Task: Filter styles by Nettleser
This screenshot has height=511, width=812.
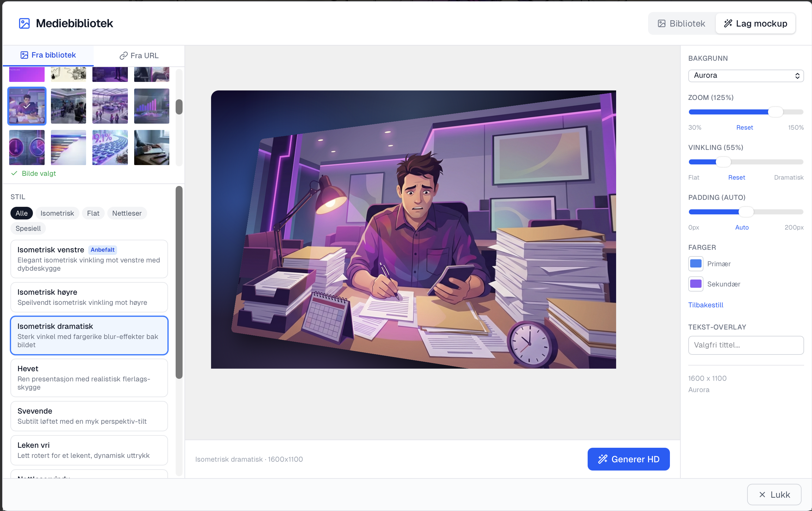Action: click(x=127, y=213)
